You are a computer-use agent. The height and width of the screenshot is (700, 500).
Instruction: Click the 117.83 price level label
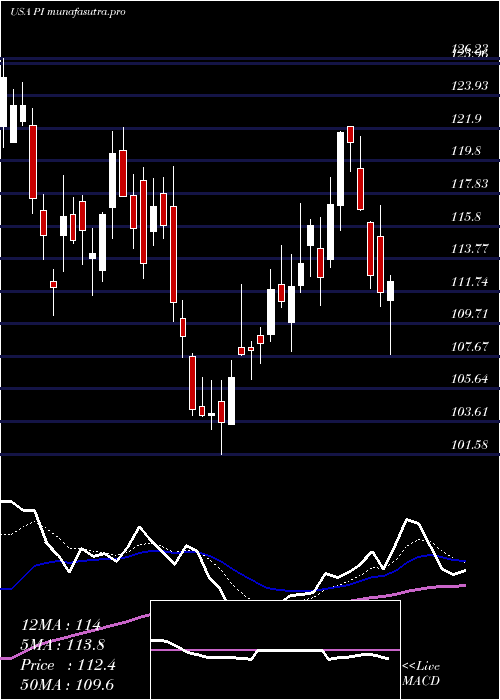tap(469, 184)
